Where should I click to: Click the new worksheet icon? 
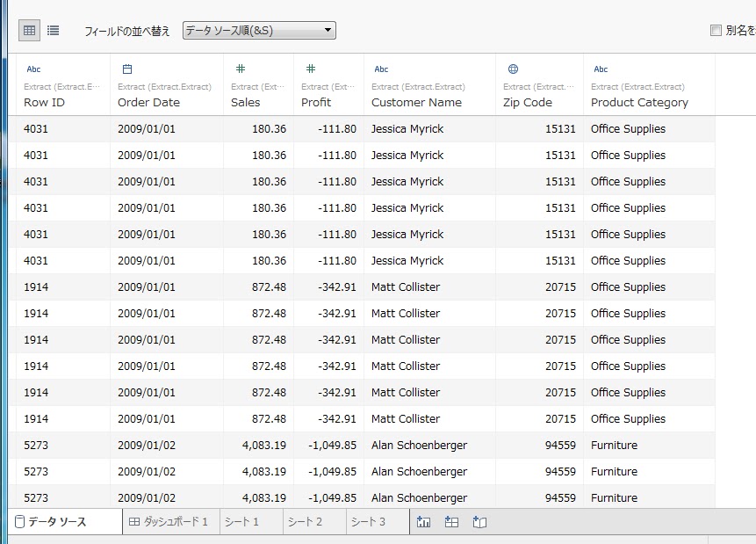[x=424, y=522]
